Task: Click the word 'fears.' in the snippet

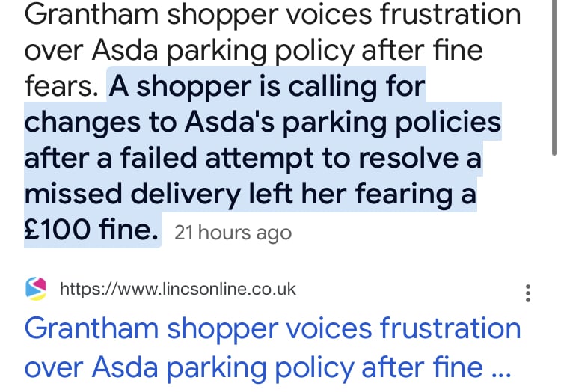Action: [x=61, y=87]
